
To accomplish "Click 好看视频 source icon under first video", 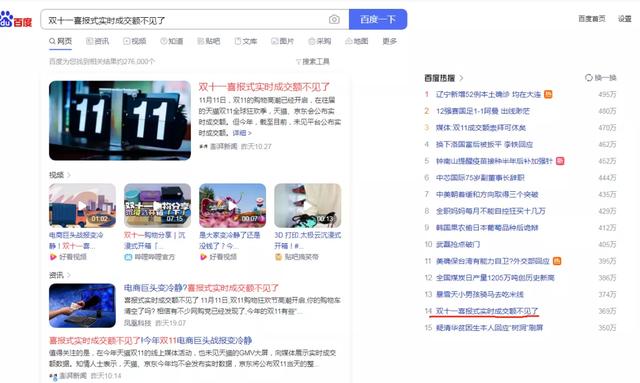I will (53, 257).
